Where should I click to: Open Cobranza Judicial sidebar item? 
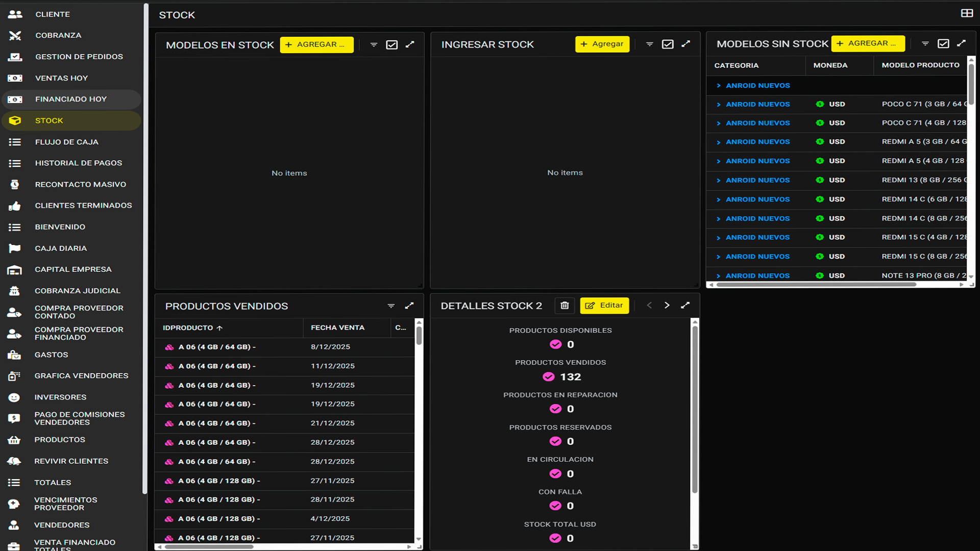tap(77, 291)
